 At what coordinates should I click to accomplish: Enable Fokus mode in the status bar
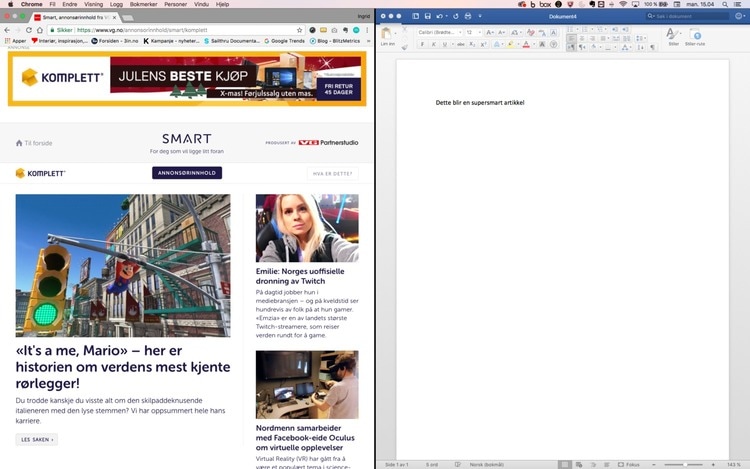click(628, 464)
